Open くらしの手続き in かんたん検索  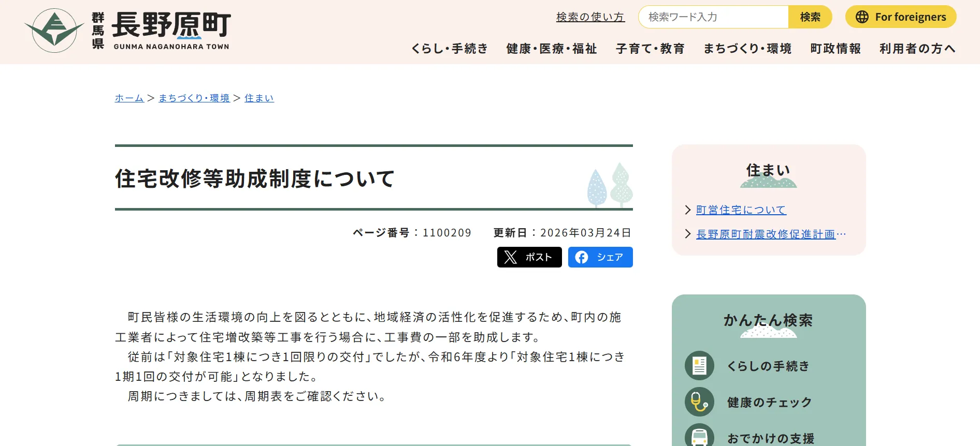point(768,366)
